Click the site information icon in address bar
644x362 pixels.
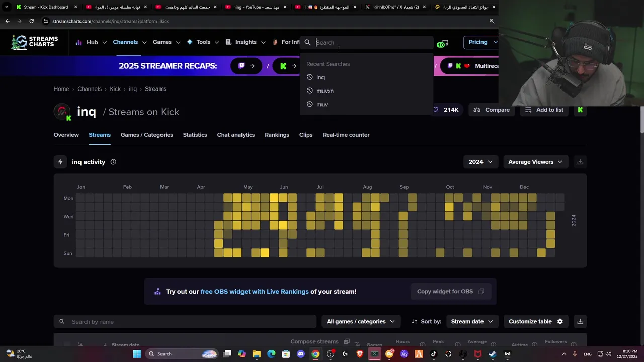pyautogui.click(x=46, y=21)
